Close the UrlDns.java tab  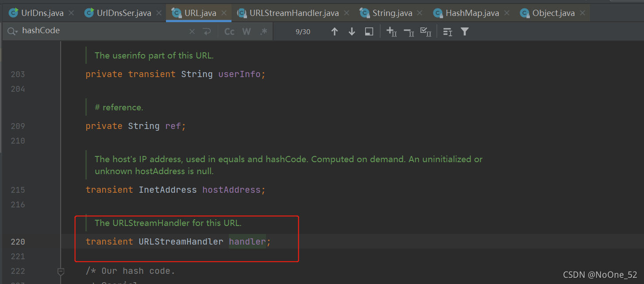click(71, 13)
